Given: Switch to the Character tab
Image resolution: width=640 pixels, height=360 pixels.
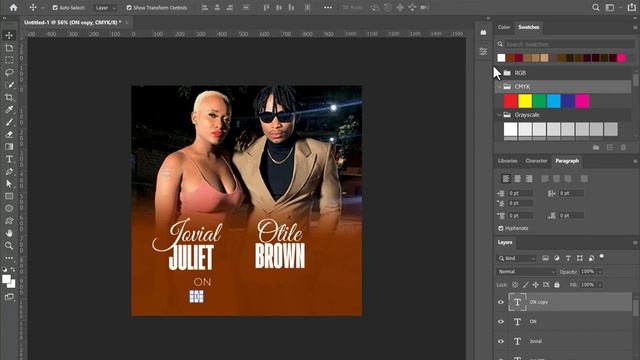Looking at the screenshot, I should coord(536,161).
